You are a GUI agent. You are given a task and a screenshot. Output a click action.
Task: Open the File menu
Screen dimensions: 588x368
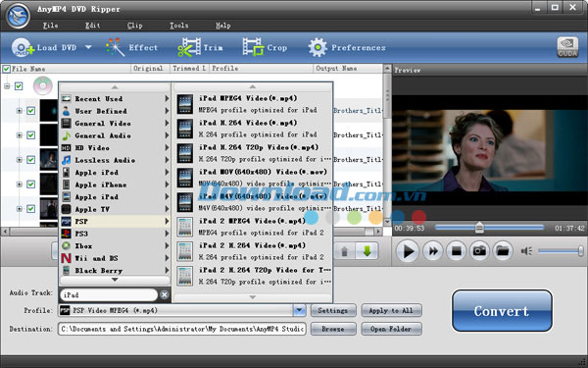pyautogui.click(x=50, y=26)
